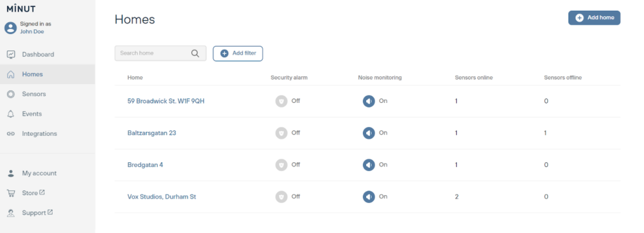Screen dimensions: 644x233
Task: Click the search magnifier icon
Action: 195,53
